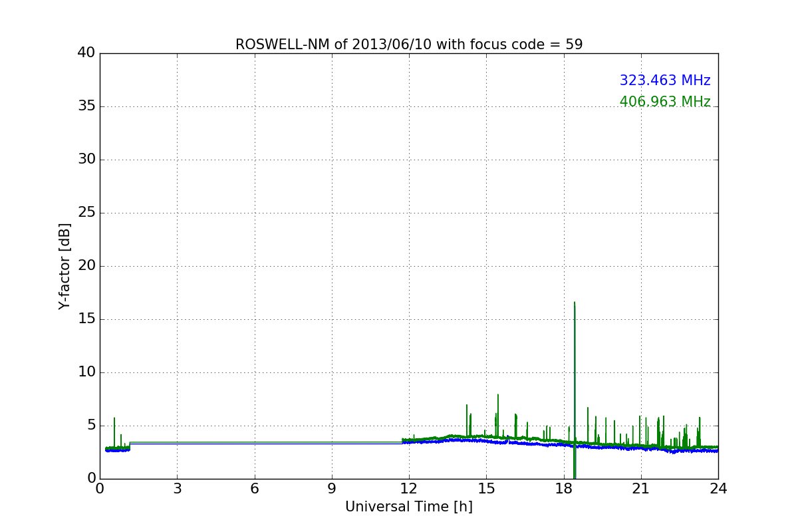The image size is (798, 532).
Task: Click the x-axis tick label 24
Action: click(718, 489)
